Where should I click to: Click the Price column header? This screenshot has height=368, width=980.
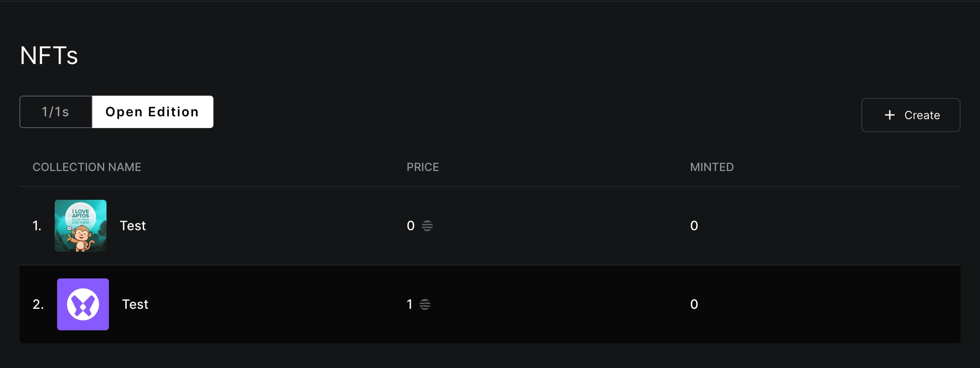pos(422,167)
